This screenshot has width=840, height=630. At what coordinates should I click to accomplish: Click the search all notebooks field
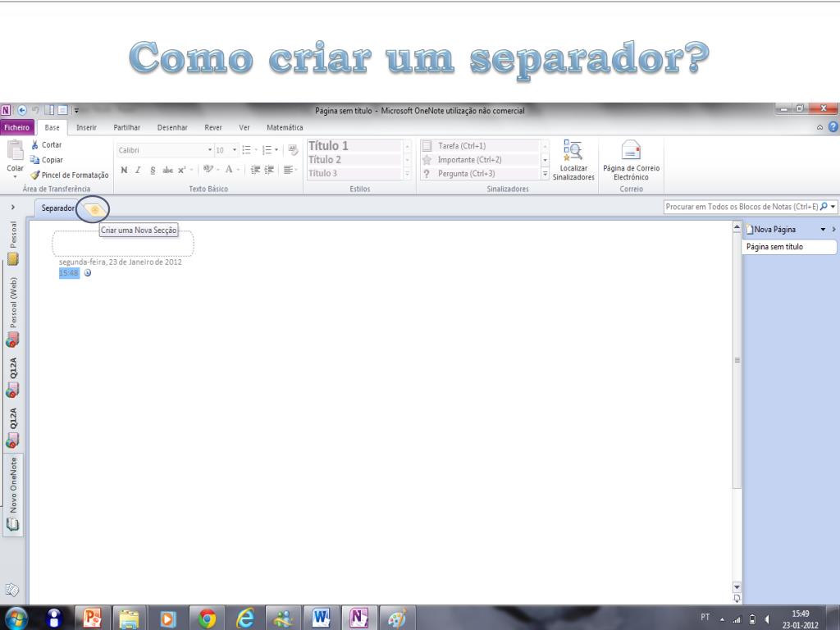coord(742,207)
